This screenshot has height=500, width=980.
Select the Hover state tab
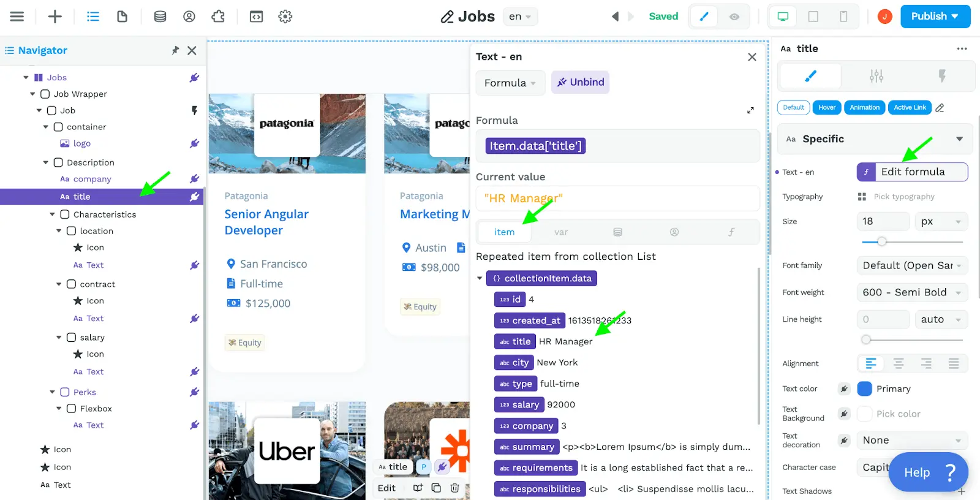[x=827, y=108]
